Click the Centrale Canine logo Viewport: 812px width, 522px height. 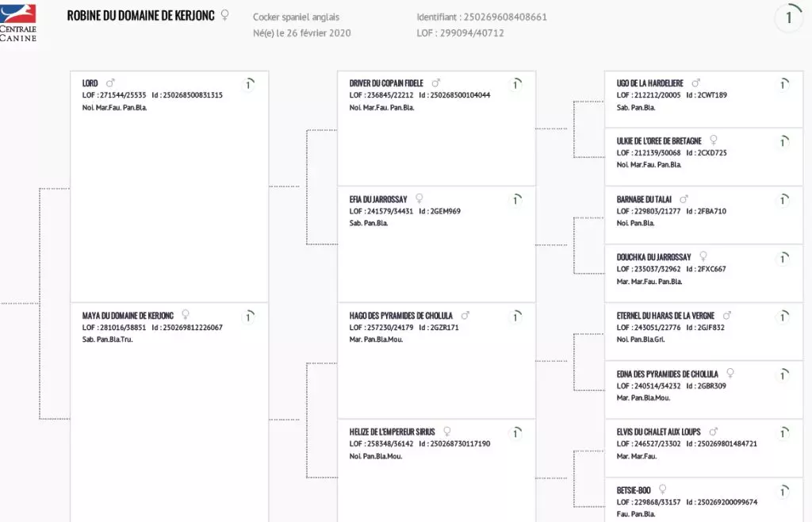pyautogui.click(x=18, y=22)
